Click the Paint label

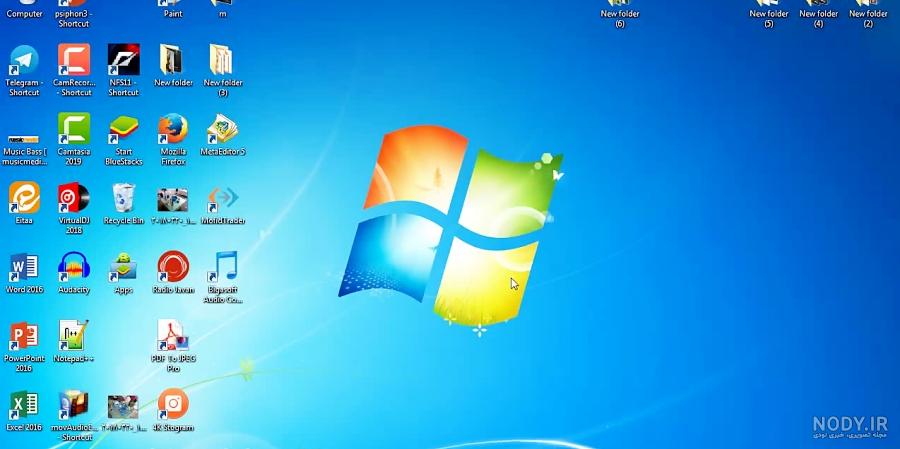(173, 14)
